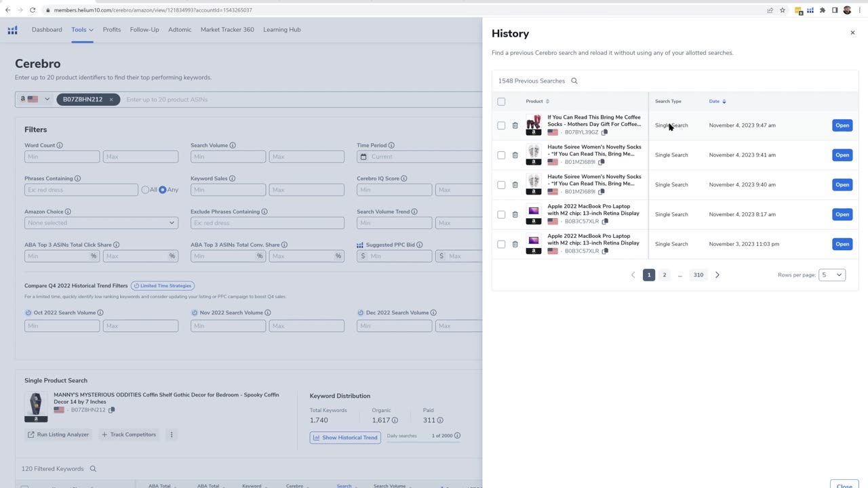The image size is (868, 488).
Task: Check the box for the 9:41 am row
Action: coord(501,155)
